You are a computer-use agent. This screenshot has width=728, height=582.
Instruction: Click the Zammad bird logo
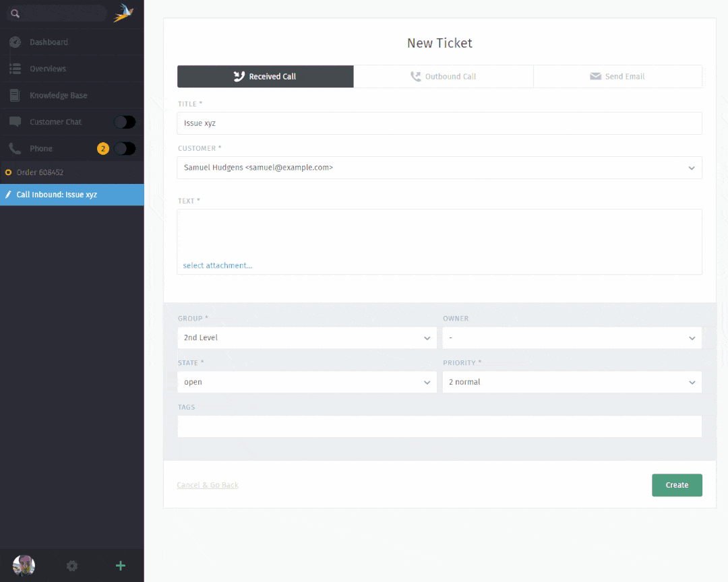(123, 13)
